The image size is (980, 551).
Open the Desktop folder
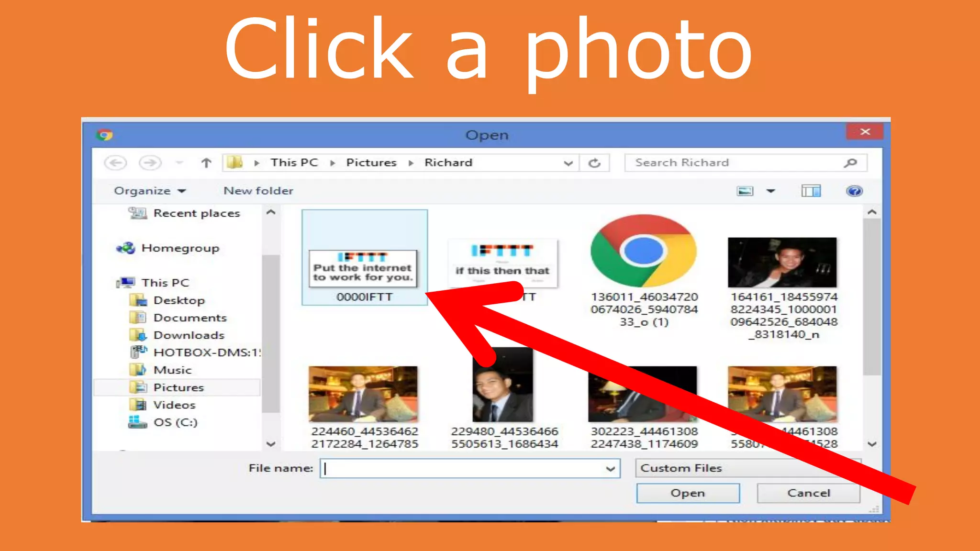179,300
